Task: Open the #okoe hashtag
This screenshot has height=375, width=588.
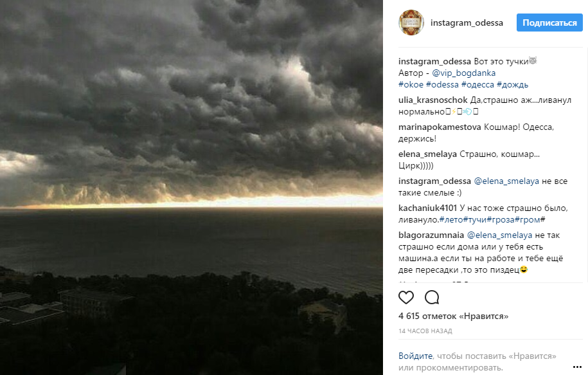Action: (x=411, y=84)
